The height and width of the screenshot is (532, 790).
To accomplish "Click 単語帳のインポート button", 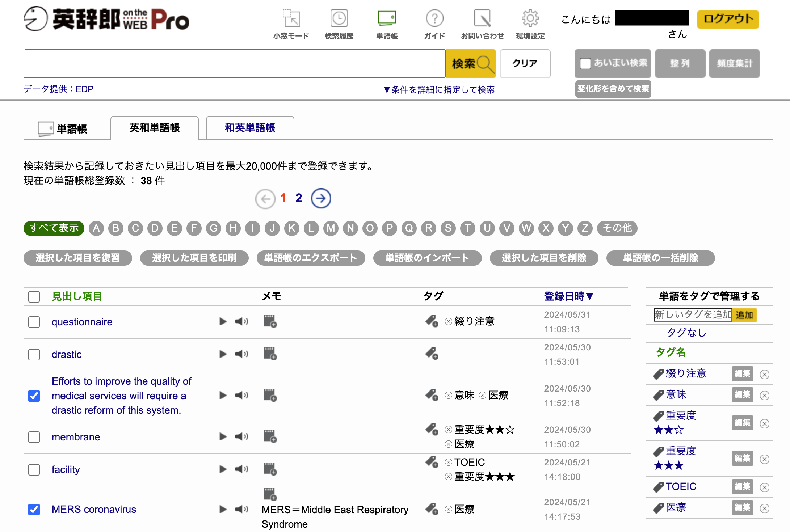I will [427, 258].
